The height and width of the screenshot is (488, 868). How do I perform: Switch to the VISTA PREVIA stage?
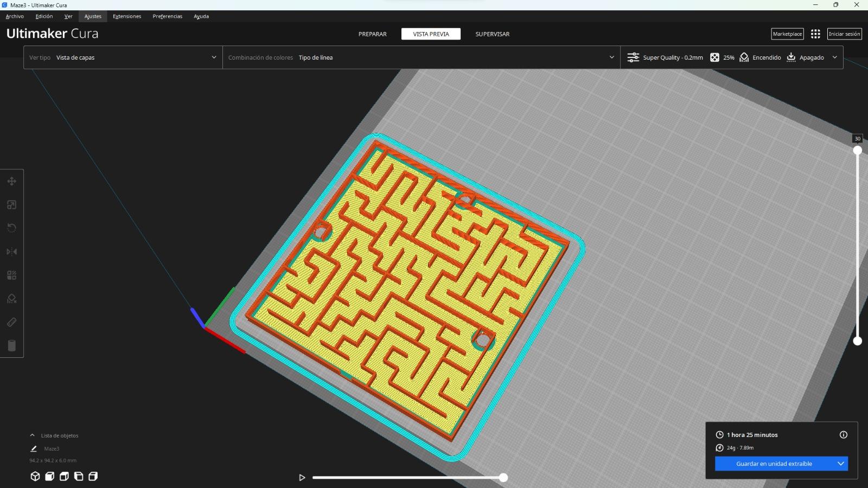[x=431, y=34]
